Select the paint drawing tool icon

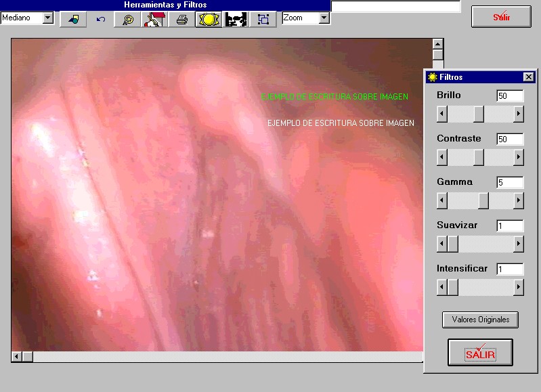click(x=154, y=19)
